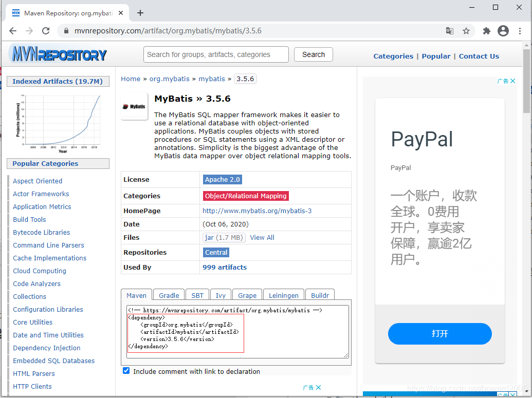Click the blue PayPal ad open button
The image size is (532, 398).
[x=439, y=334]
